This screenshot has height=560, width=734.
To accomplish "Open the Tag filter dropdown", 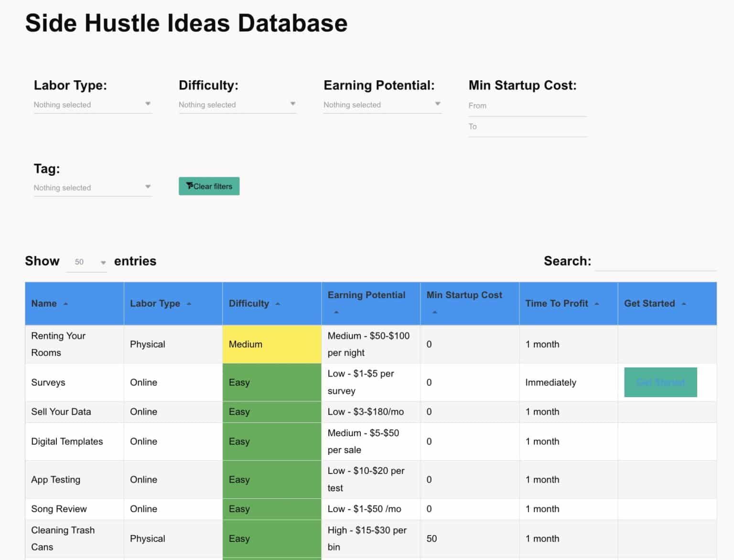I will pyautogui.click(x=93, y=187).
